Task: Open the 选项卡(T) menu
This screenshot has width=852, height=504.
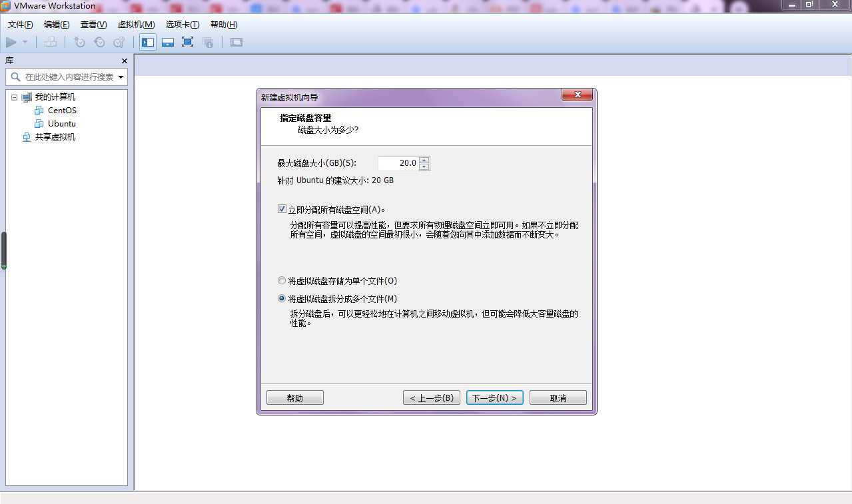Action: point(183,25)
